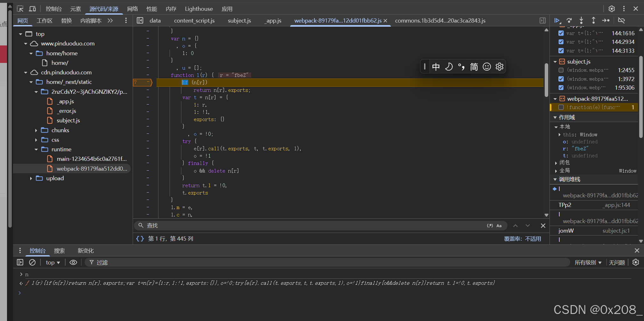
Task: Expand the upload folder
Action: (31, 178)
